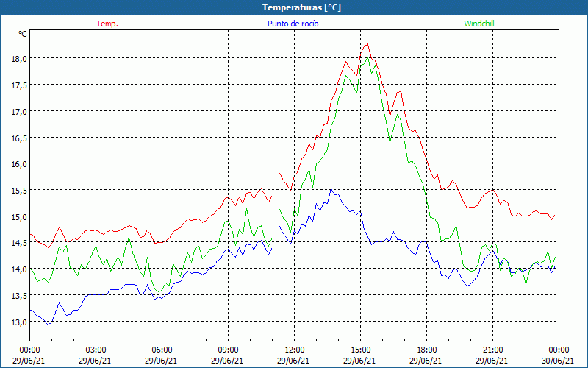This screenshot has width=588, height=368.
Task: Click the 13,0 y-axis value
Action: coord(21,322)
